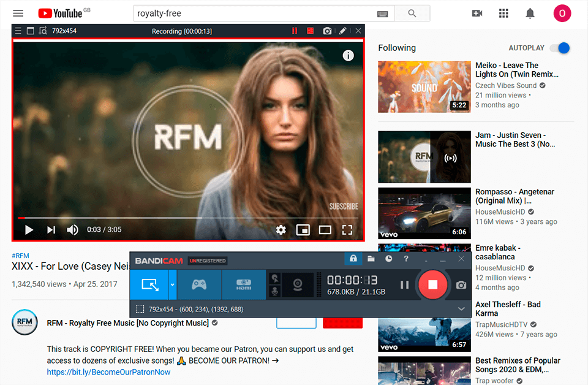Open the BecomeOurPatronNow bit.ly link
Image resolution: width=588 pixels, height=385 pixels.
coord(108,372)
